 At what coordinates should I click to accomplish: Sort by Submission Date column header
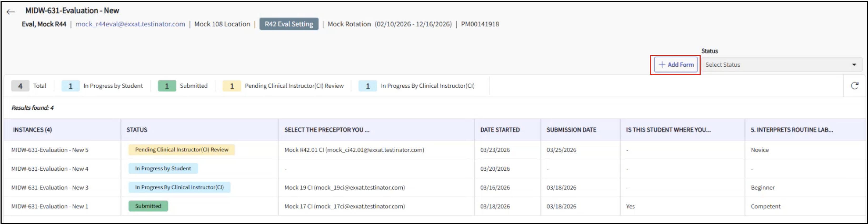[x=571, y=130]
